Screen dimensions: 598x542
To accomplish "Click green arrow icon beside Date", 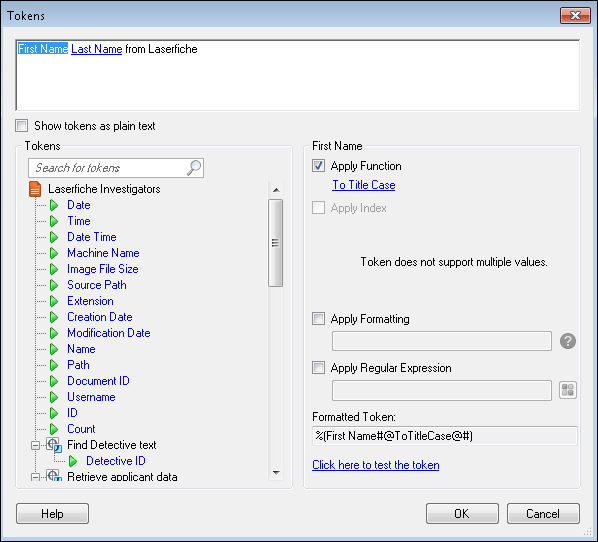I will [x=54, y=205].
